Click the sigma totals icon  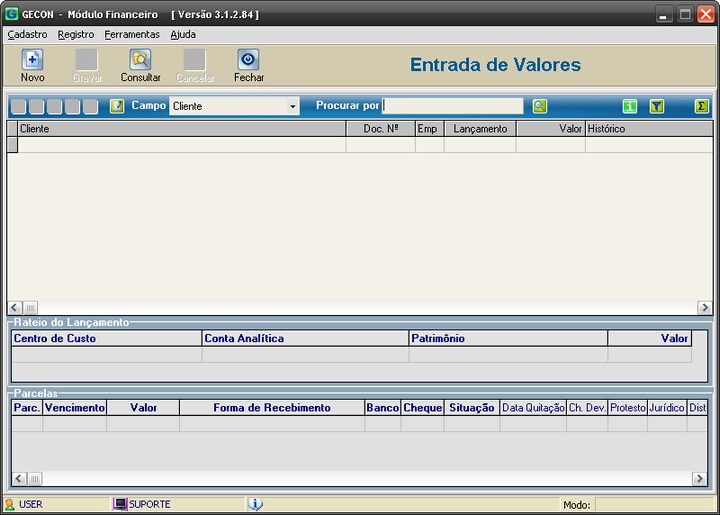click(701, 106)
